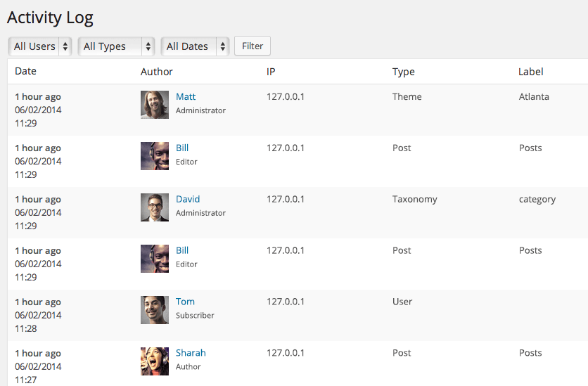Open the All Users dropdown

click(x=40, y=46)
